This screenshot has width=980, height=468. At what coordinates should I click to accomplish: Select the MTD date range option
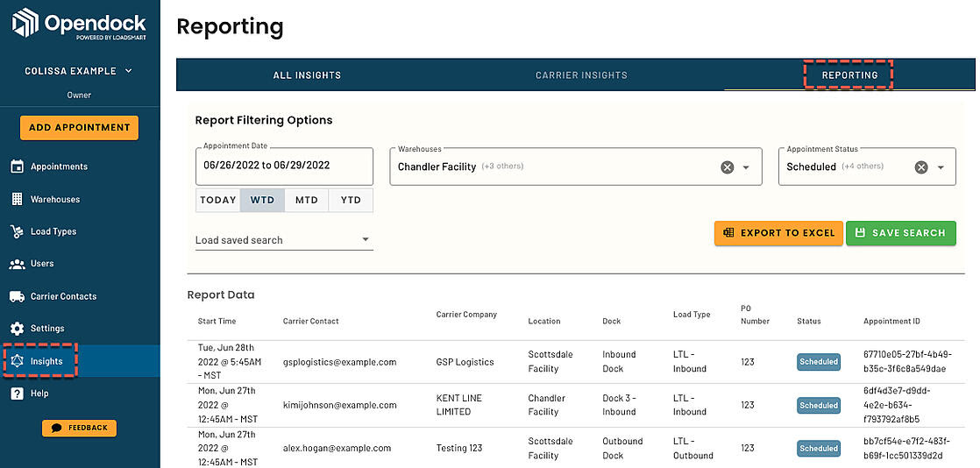pos(306,200)
